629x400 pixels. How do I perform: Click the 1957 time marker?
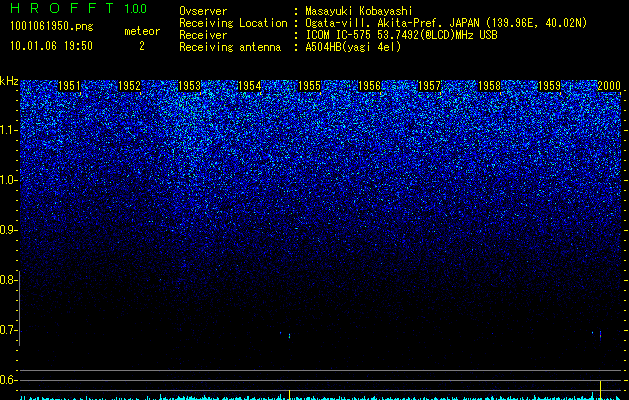coord(429,86)
